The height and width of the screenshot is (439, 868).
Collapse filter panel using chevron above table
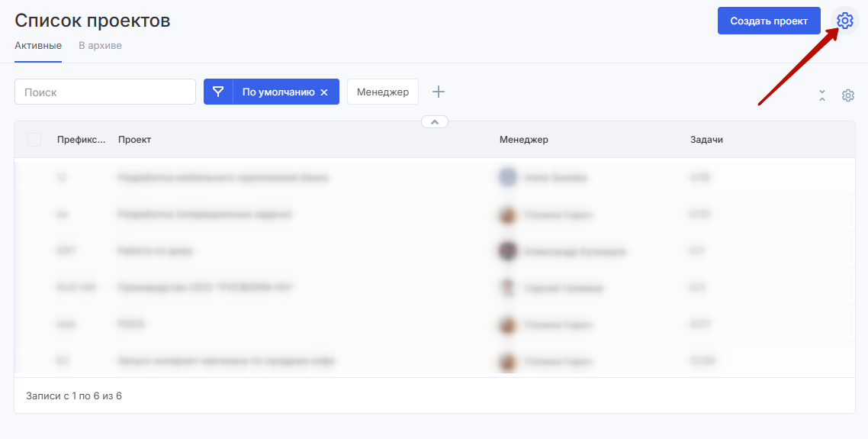point(434,121)
